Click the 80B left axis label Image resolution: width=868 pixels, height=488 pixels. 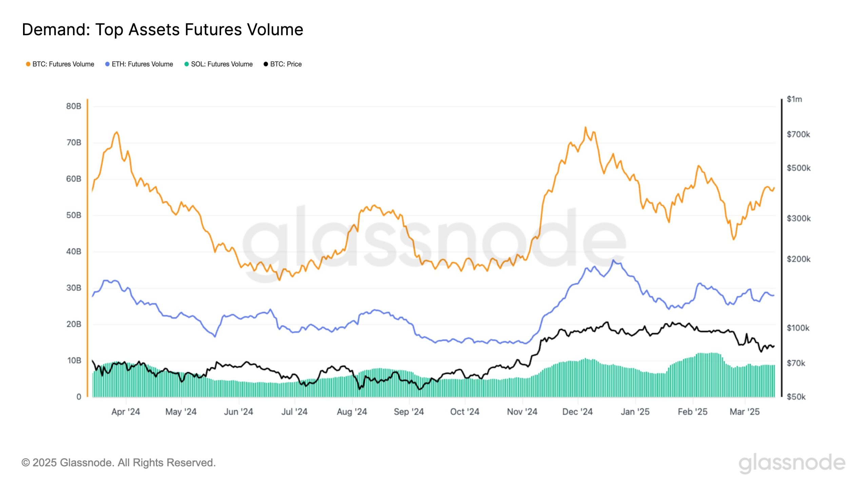(74, 106)
